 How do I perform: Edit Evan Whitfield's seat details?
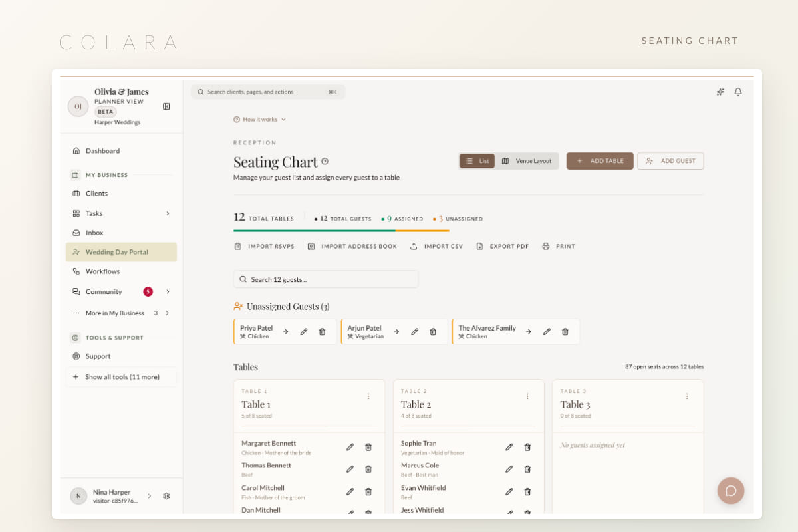509,491
